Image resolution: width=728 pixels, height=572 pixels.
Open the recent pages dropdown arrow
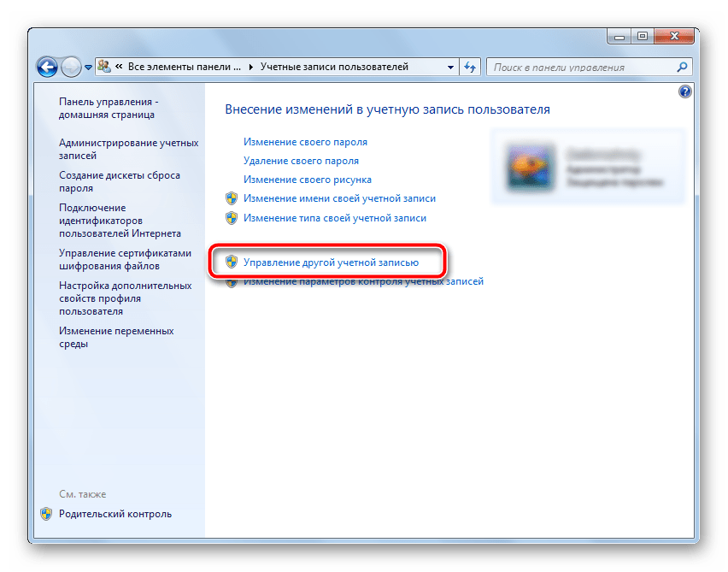[x=88, y=68]
